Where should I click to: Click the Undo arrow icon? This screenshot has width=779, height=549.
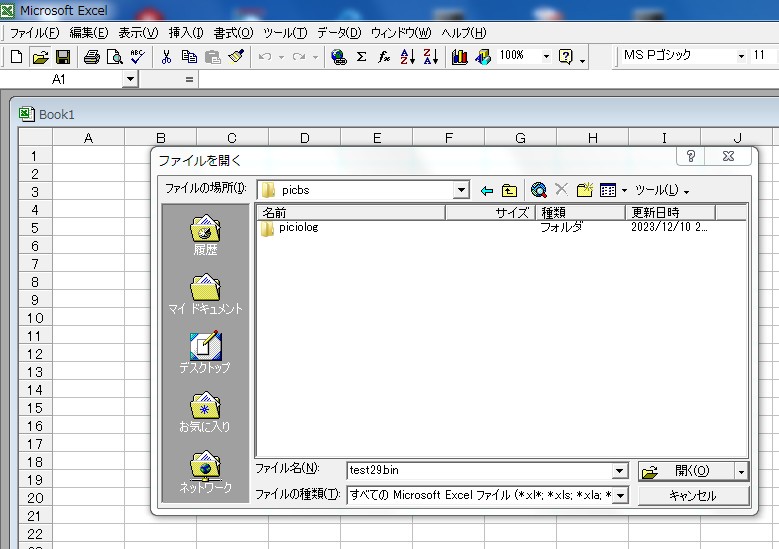[265, 57]
